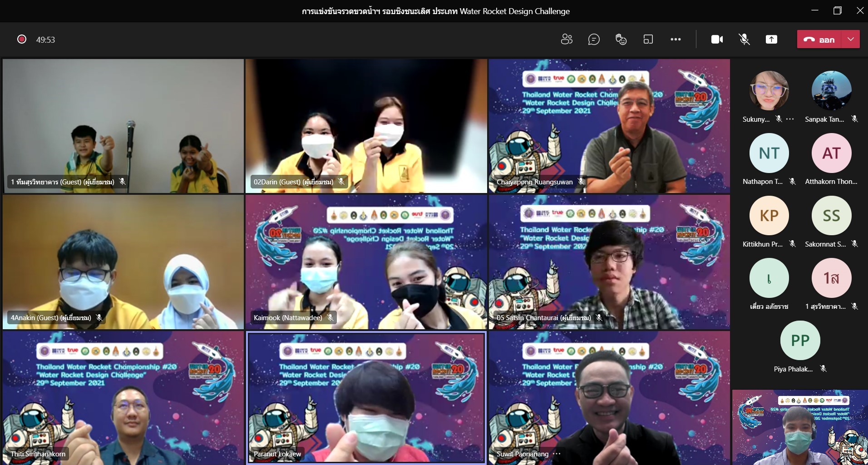Click the share content tray icon
The image size is (868, 465).
(771, 40)
